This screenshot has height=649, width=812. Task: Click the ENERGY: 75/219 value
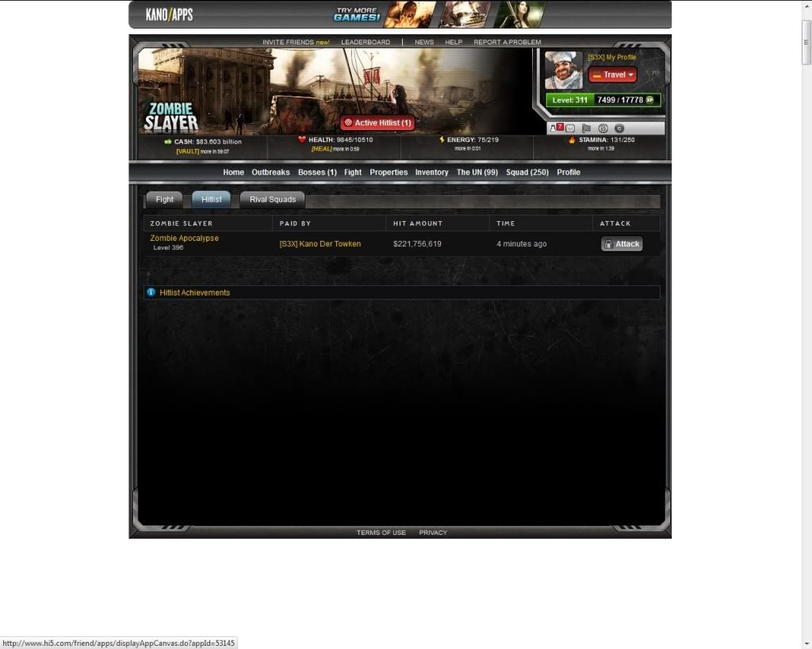pos(473,139)
